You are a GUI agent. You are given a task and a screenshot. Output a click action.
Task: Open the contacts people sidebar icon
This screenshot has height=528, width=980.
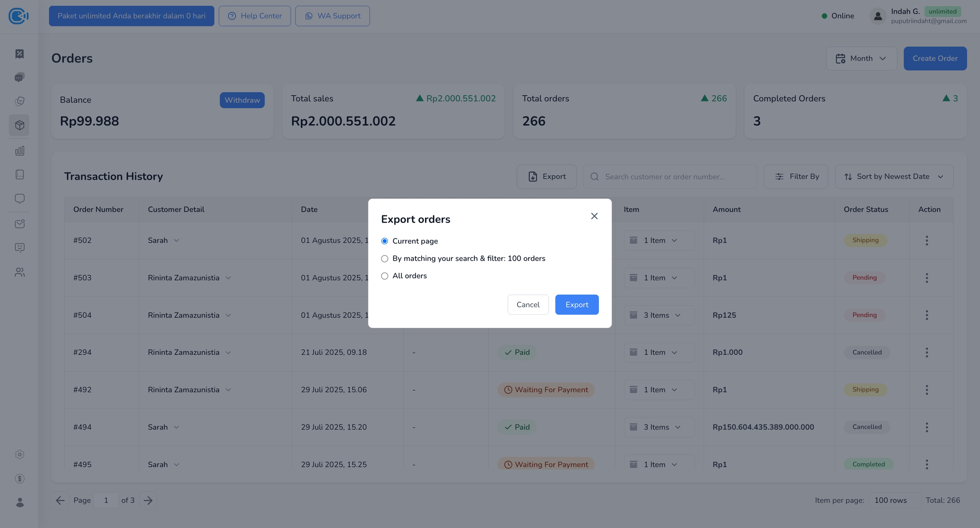click(20, 272)
